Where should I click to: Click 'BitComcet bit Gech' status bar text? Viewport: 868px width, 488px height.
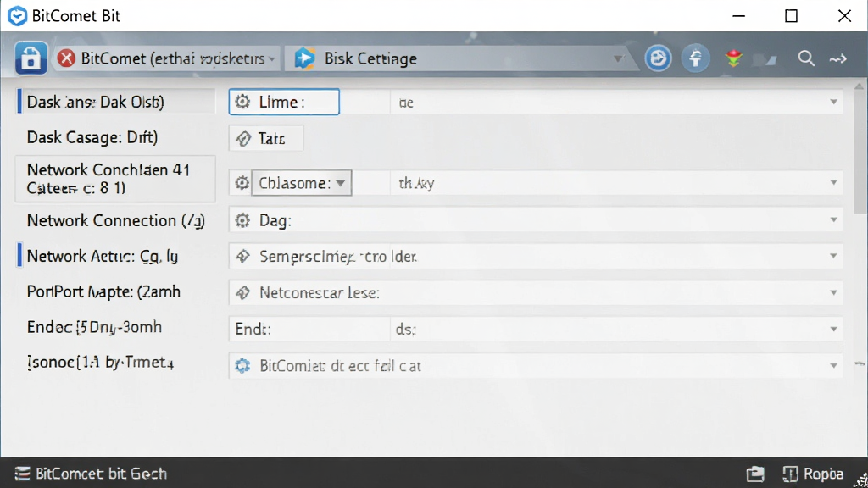click(102, 474)
